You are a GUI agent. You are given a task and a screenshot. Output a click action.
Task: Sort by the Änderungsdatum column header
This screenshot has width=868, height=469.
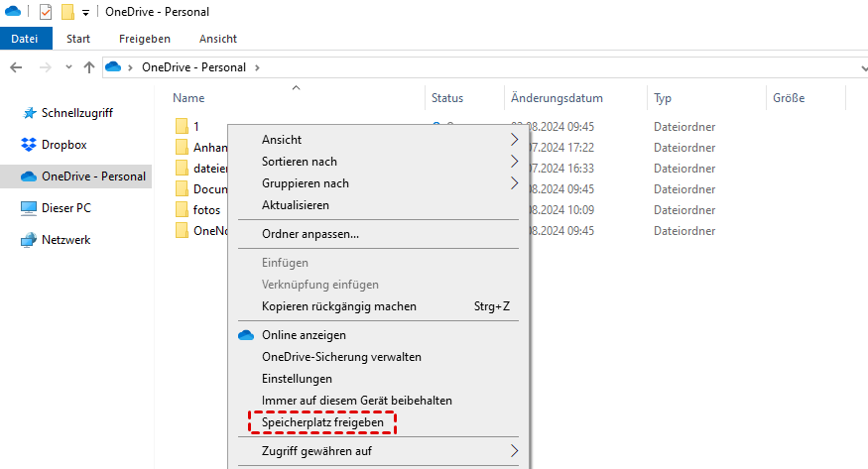(x=557, y=98)
